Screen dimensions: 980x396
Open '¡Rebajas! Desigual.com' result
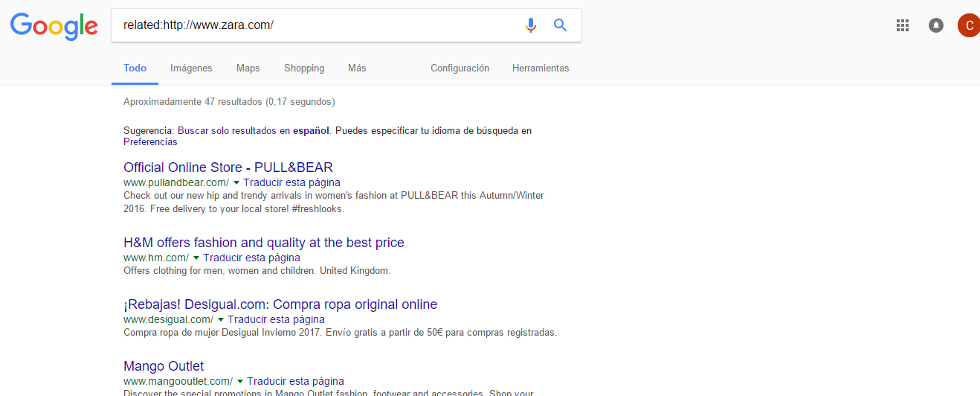pos(280,304)
